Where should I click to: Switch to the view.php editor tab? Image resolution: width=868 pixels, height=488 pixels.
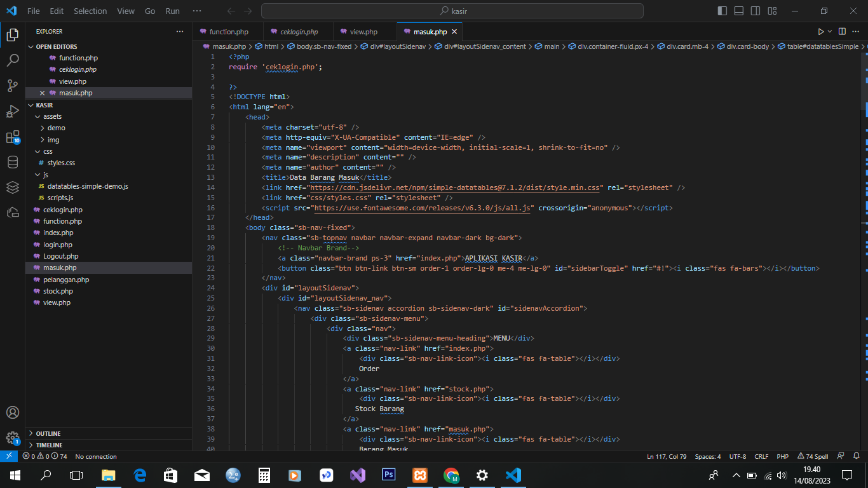[x=363, y=32]
